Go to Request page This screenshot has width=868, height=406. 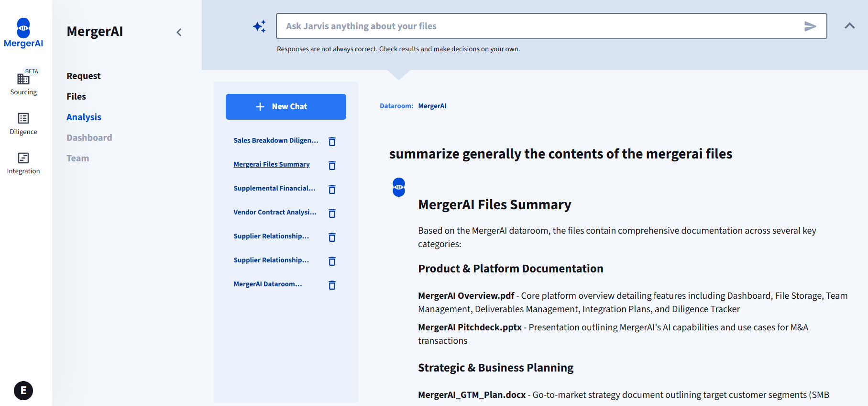tap(84, 76)
